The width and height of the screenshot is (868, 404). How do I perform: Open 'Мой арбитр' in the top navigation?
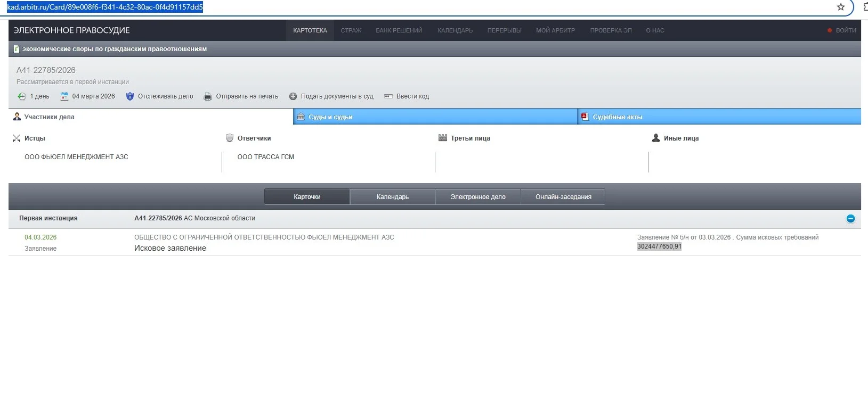click(x=556, y=30)
